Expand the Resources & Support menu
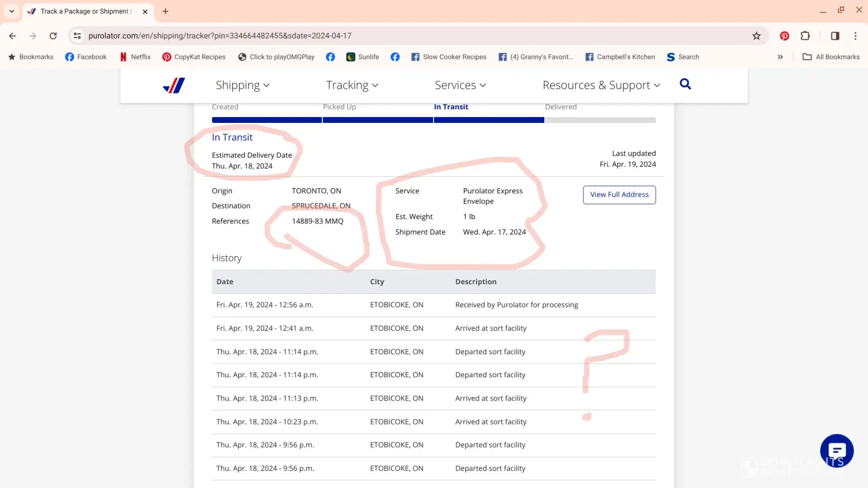Screen dimensions: 868x488 click(x=601, y=85)
